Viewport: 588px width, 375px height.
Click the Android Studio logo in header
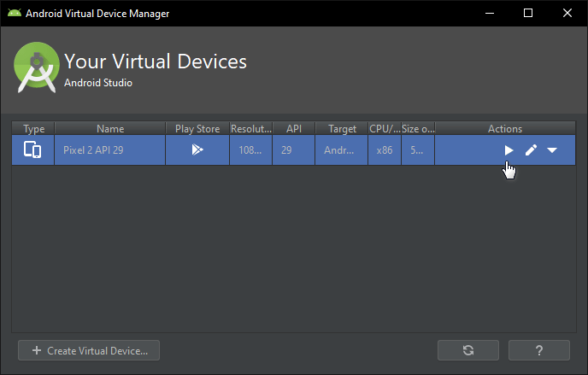tap(36, 70)
